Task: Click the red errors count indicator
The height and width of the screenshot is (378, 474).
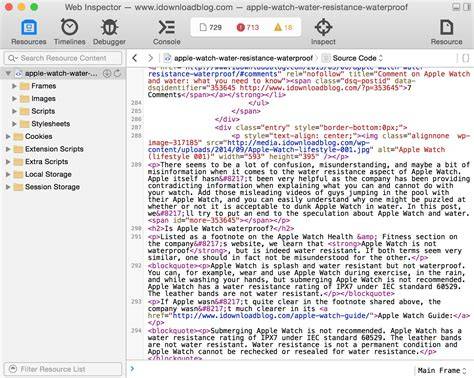Action: 248,27
